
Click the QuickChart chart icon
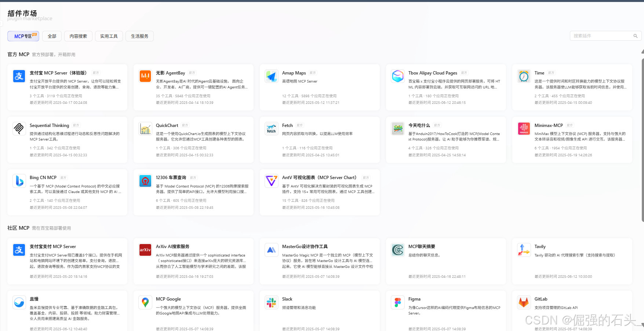coord(145,129)
